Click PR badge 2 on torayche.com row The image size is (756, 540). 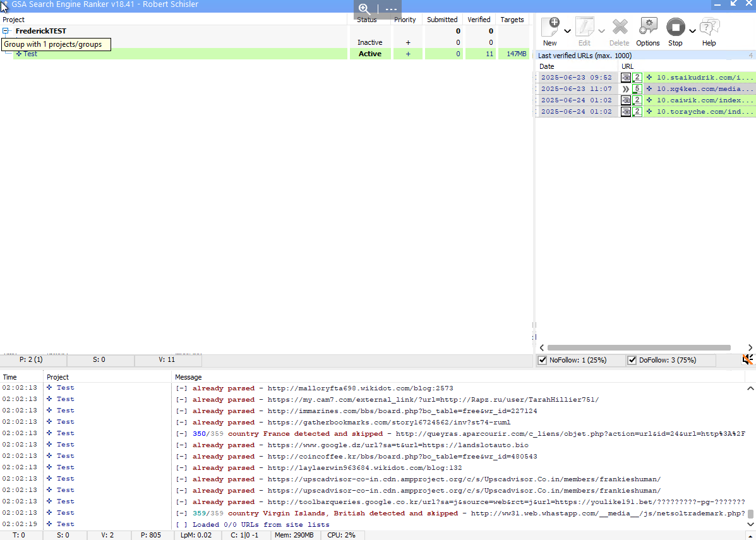point(637,112)
